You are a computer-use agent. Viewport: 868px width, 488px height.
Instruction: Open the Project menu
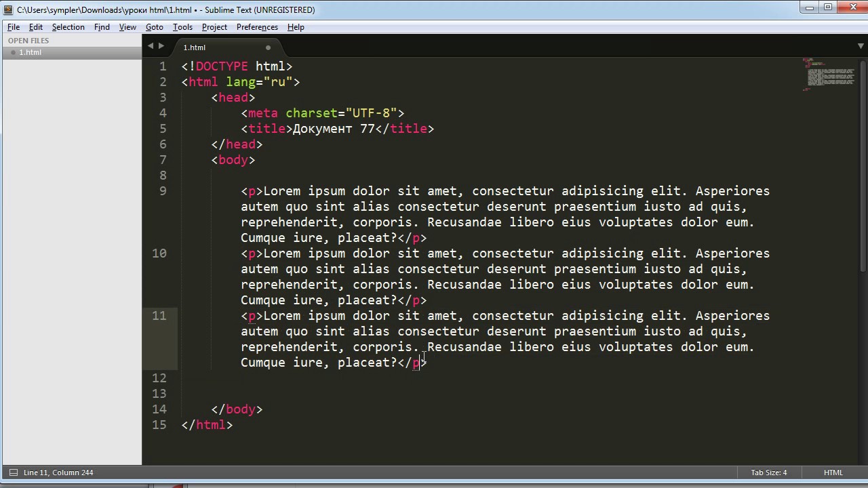214,27
